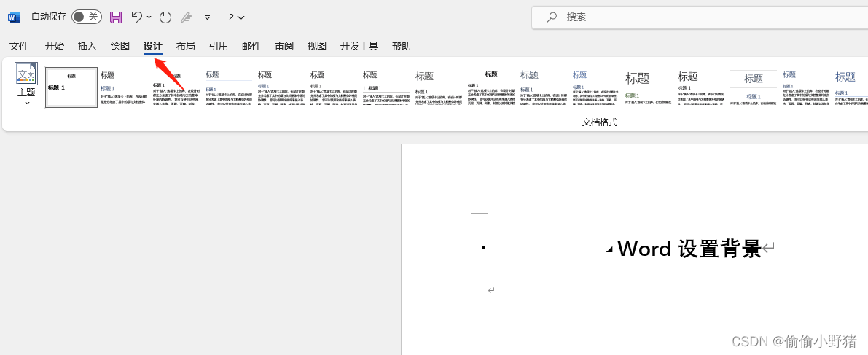Open the 邮件 Mailings tab
868x355 pixels.
point(251,46)
